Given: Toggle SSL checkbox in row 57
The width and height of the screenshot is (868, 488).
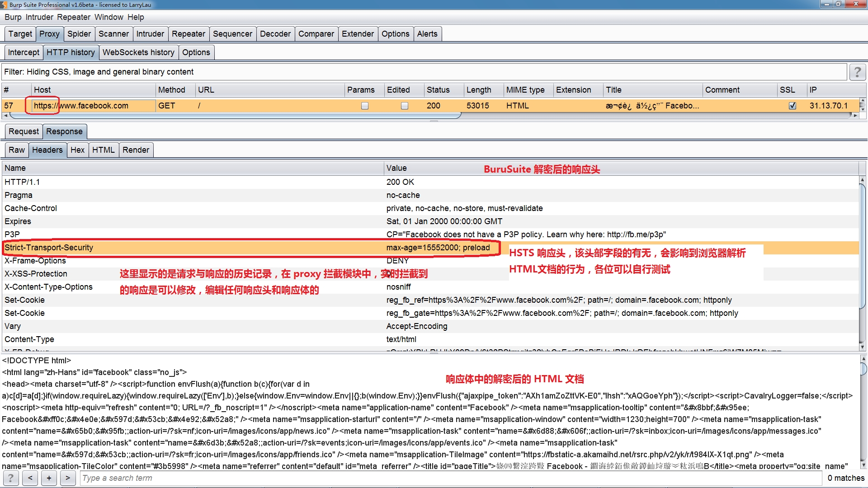Looking at the screenshot, I should (792, 106).
